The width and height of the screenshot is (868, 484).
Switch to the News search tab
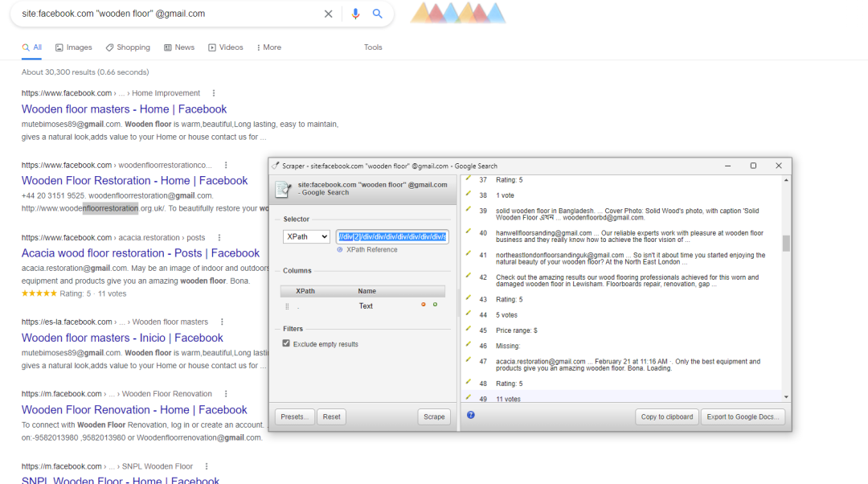(179, 47)
